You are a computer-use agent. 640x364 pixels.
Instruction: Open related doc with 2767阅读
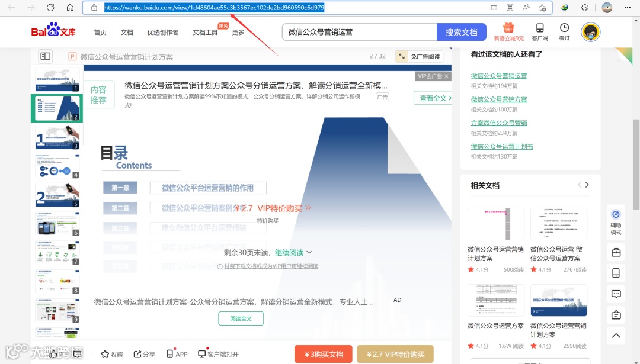[558, 240]
